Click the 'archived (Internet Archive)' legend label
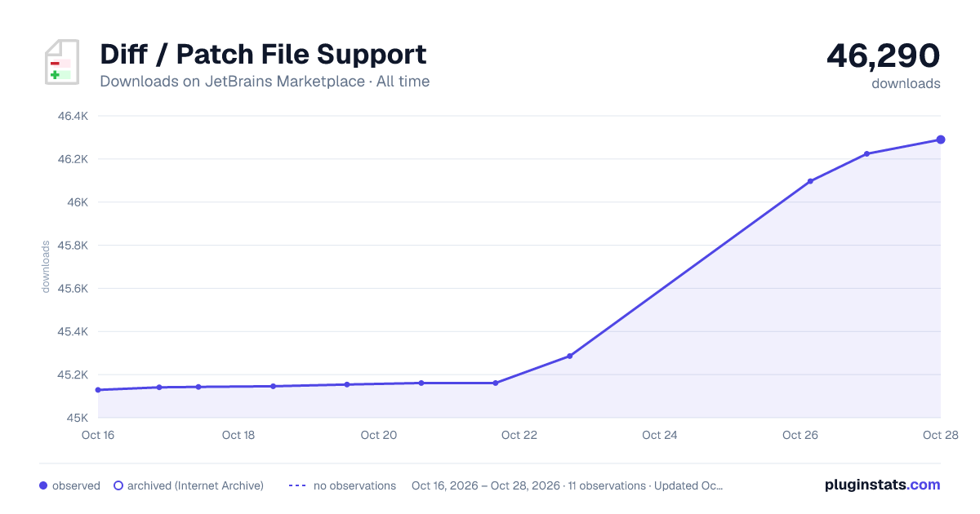Viewport: 980px width, 514px height. pyautogui.click(x=195, y=485)
